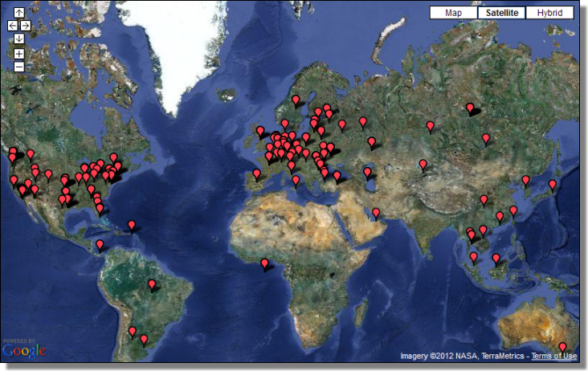Select the marker by the Caspian Sea

pos(368,173)
